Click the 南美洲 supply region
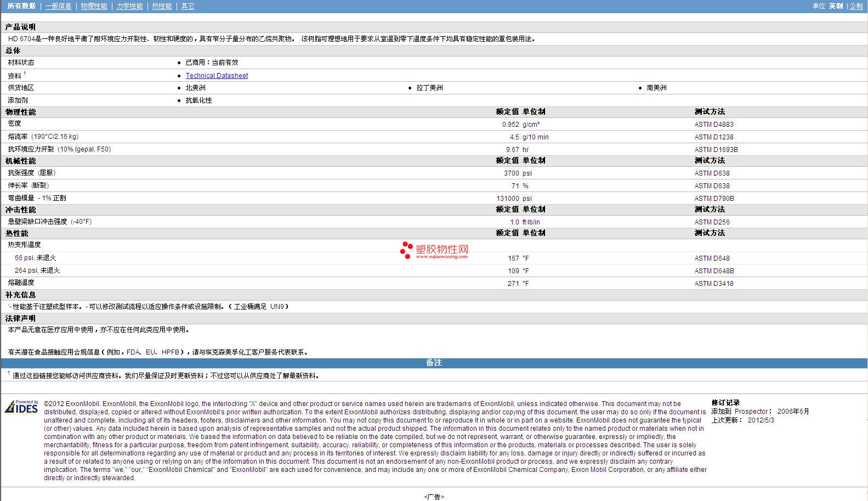The height and width of the screenshot is (501, 868). click(656, 88)
